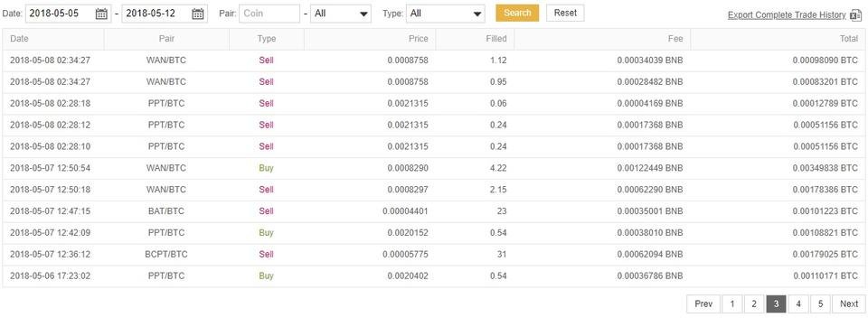Open the start date calendar icon
868x327 pixels.
101,14
